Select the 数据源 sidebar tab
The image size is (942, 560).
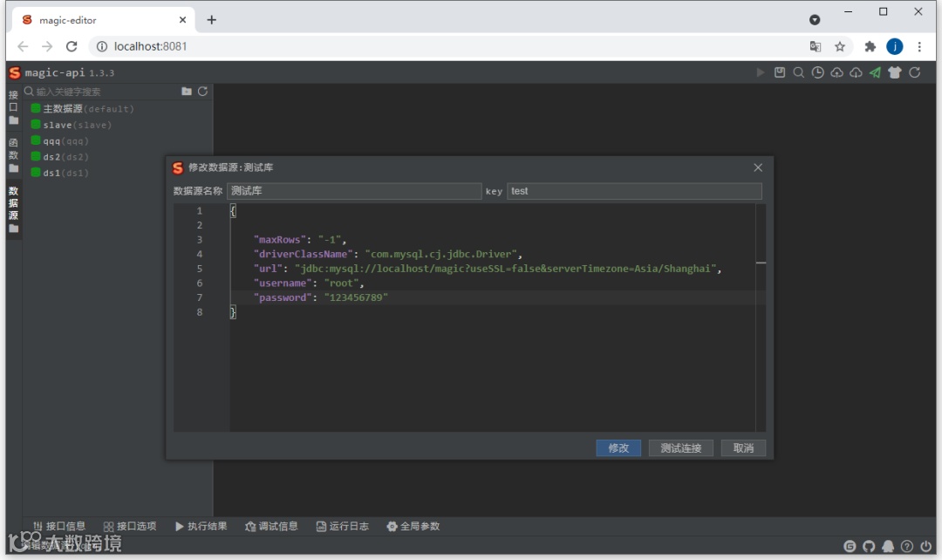(x=13, y=209)
